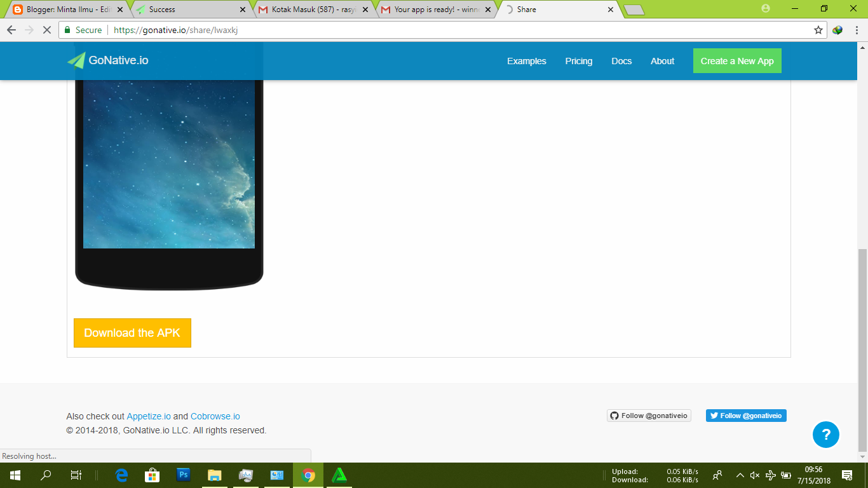Open the Pricing navigation link
Viewport: 868px width, 488px height.
(x=578, y=61)
